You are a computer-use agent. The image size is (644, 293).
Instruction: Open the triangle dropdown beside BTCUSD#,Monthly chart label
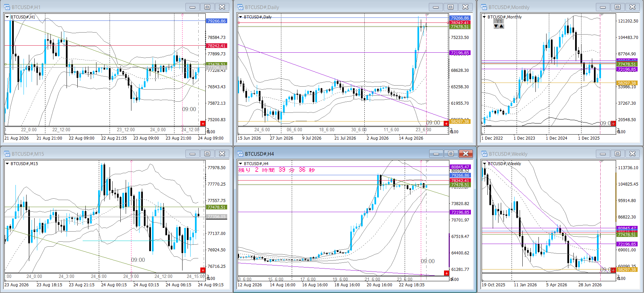pyautogui.click(x=484, y=17)
